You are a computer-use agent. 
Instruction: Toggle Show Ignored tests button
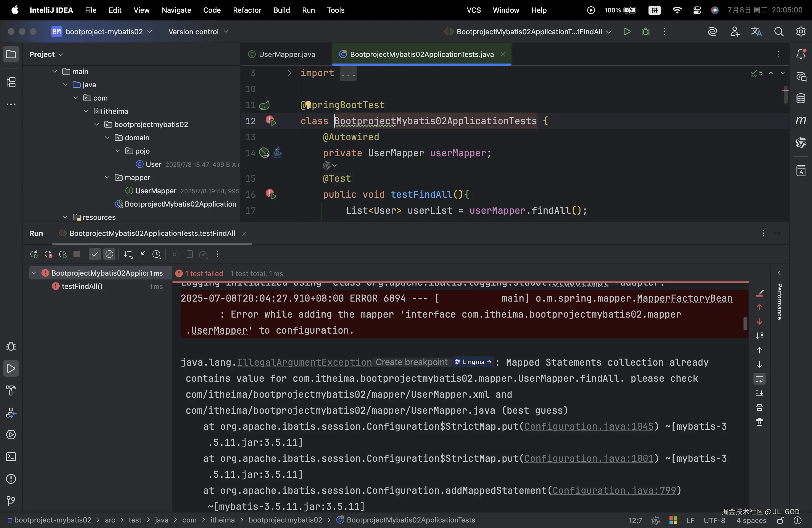pos(110,254)
